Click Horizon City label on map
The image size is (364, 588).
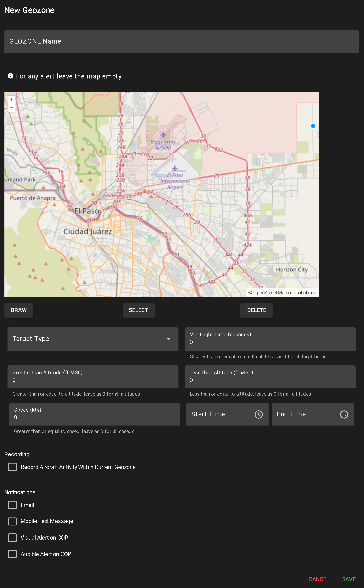292,269
